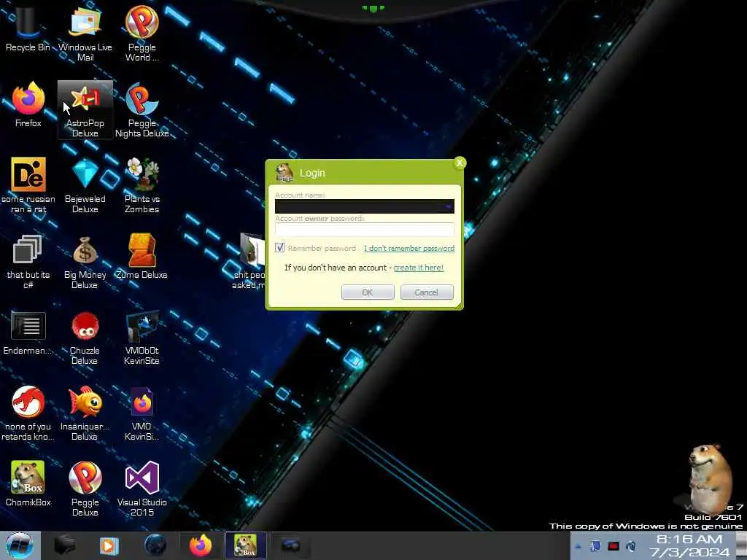Launch Insaniquarium Deluxe fish icon
Viewport: 747px width, 560px height.
click(85, 413)
